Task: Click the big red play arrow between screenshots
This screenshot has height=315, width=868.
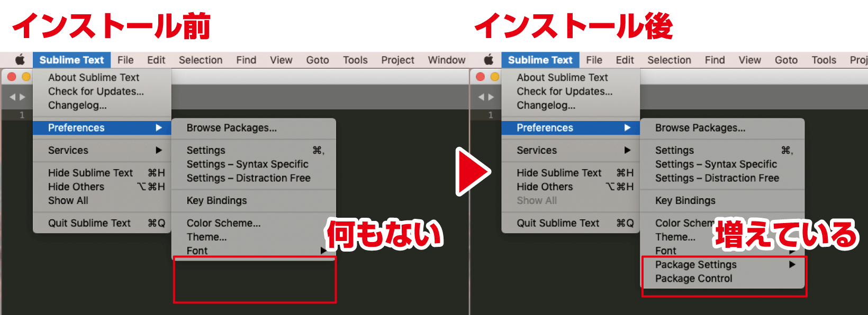Action: pyautogui.click(x=472, y=172)
